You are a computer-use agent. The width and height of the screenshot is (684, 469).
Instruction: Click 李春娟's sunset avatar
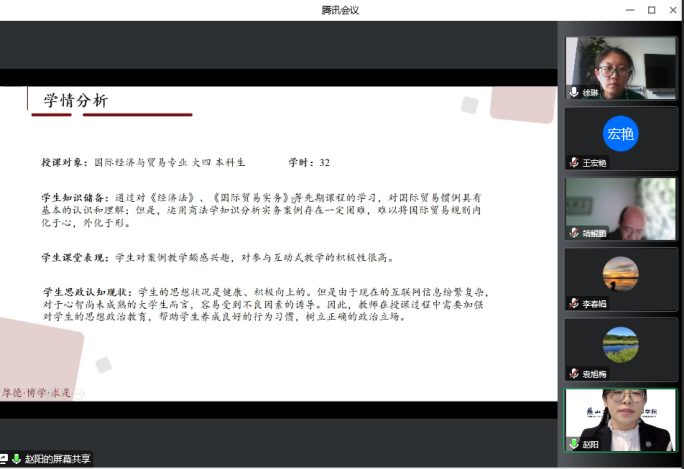(620, 273)
